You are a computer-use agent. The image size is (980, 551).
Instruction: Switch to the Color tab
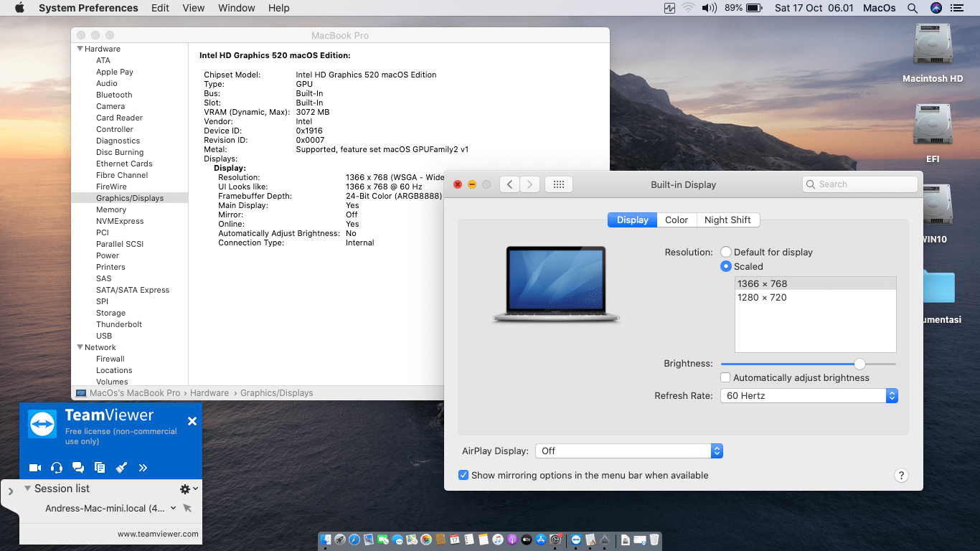[x=677, y=220]
